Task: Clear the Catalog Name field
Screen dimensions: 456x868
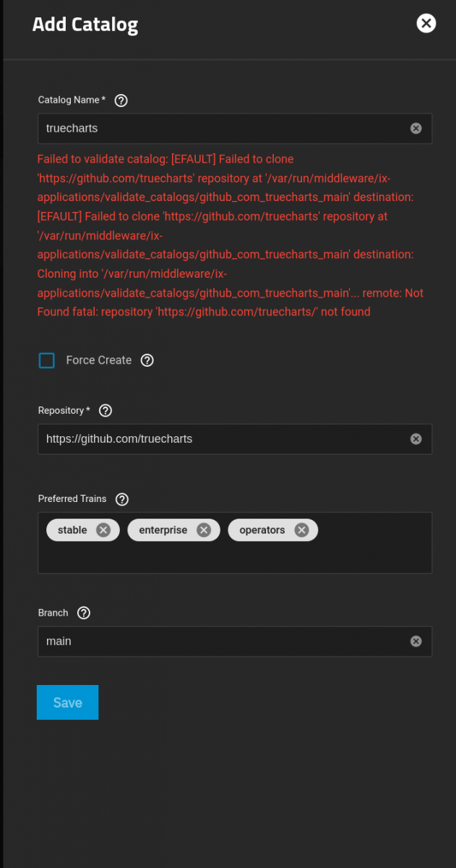Action: pyautogui.click(x=416, y=128)
